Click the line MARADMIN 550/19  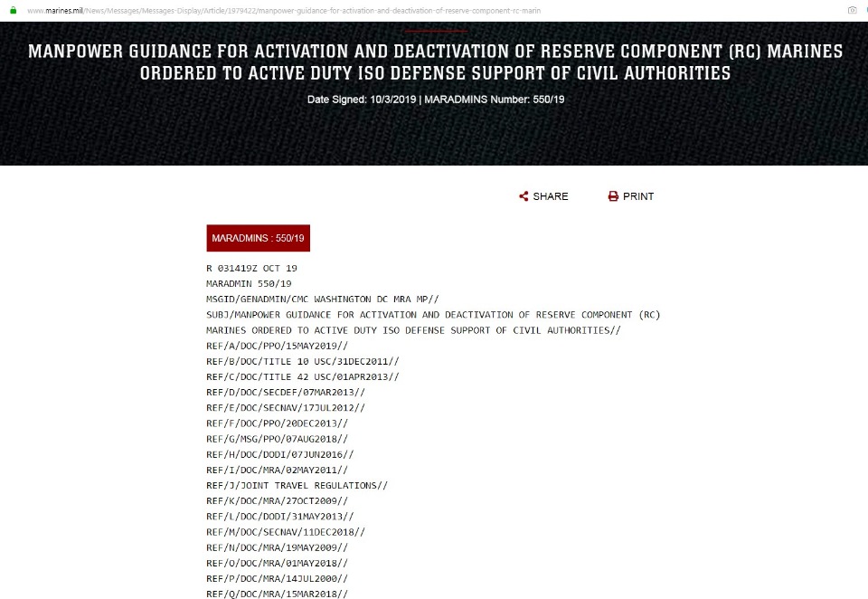click(x=249, y=284)
